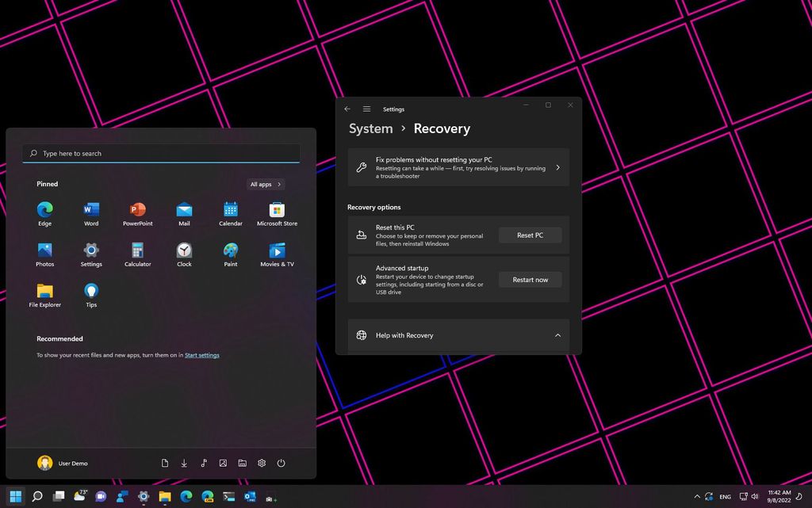The width and height of the screenshot is (812, 508).
Task: Open the Mail app
Action: (183, 212)
